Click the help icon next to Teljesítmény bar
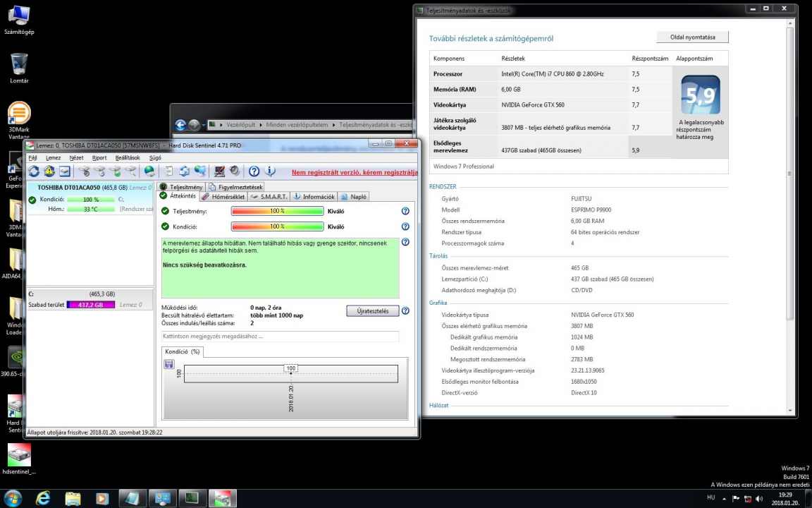The height and width of the screenshot is (508, 812). click(405, 211)
